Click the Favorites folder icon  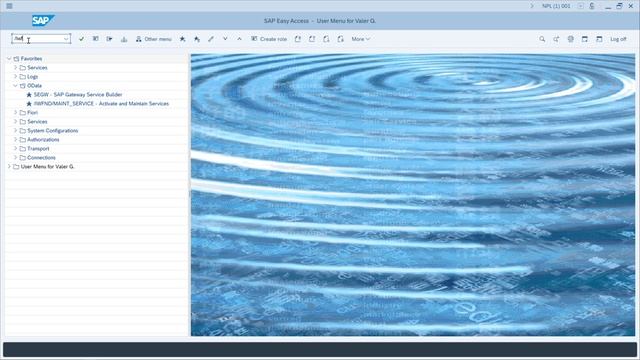(x=16, y=59)
